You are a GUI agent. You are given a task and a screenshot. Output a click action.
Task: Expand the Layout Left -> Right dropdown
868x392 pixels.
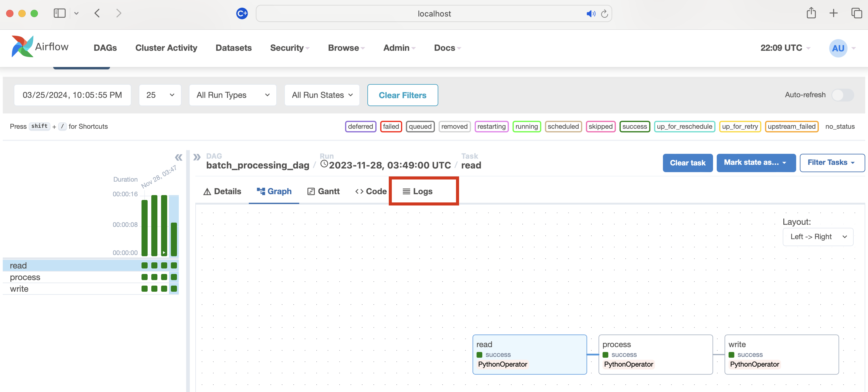coord(818,237)
